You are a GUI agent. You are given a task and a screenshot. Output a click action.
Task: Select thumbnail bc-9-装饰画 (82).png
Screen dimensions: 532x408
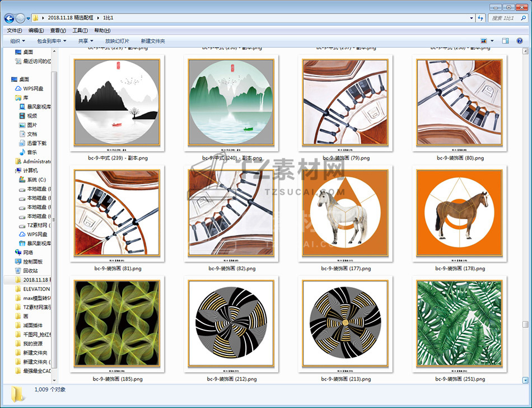click(231, 213)
